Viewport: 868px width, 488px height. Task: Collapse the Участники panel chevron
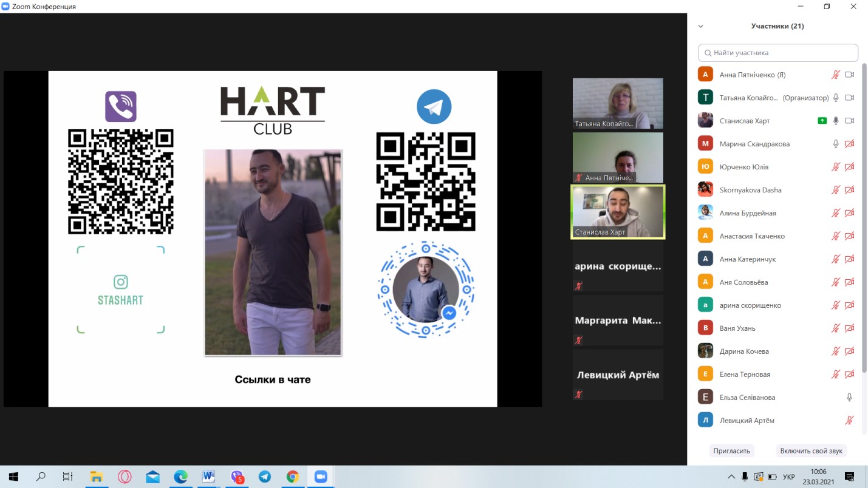tap(700, 26)
